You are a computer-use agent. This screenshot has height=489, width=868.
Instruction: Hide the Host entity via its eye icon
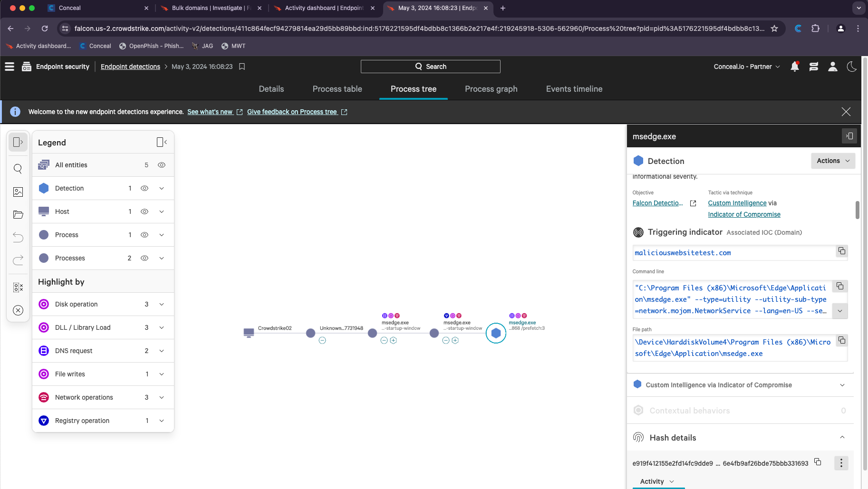point(145,211)
